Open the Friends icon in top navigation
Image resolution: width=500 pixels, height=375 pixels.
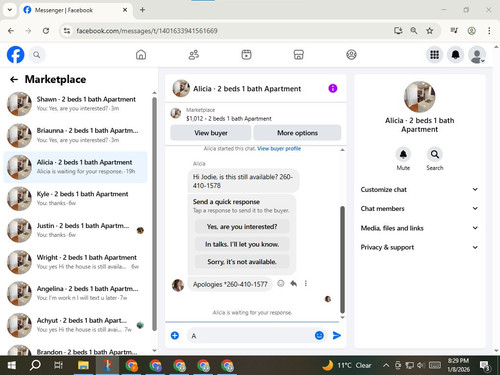(x=194, y=55)
